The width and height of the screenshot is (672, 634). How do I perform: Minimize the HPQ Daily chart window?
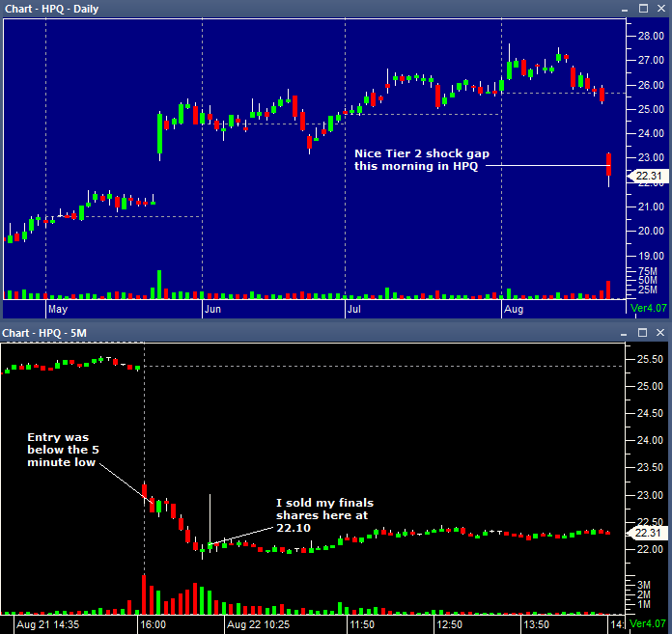pos(625,9)
